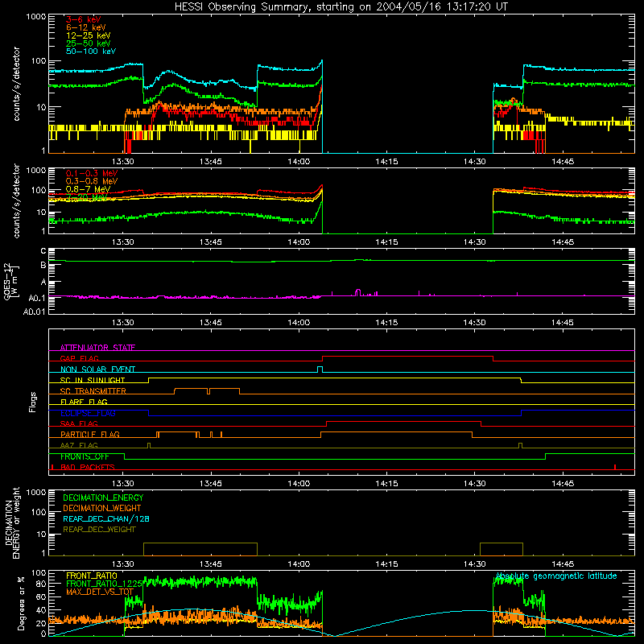Click the DECIMATION ENERGY or weight axis title
644x644 pixels.
tap(12, 522)
